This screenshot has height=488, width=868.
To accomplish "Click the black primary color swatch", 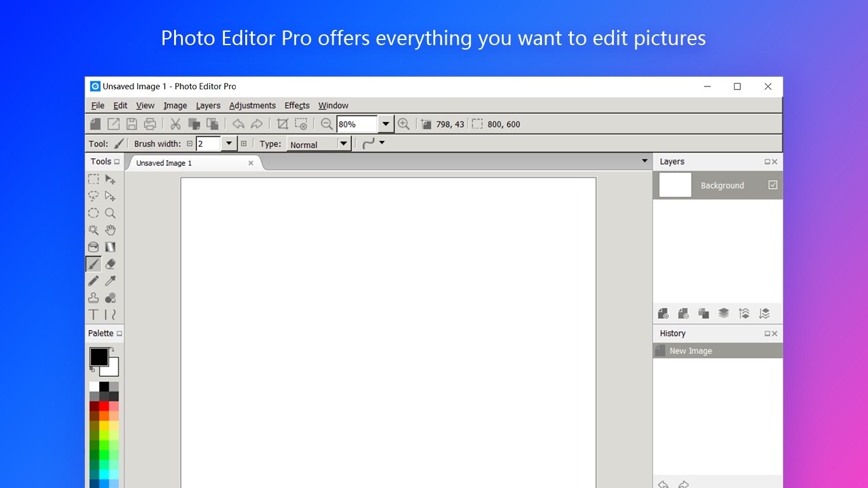I will click(98, 356).
